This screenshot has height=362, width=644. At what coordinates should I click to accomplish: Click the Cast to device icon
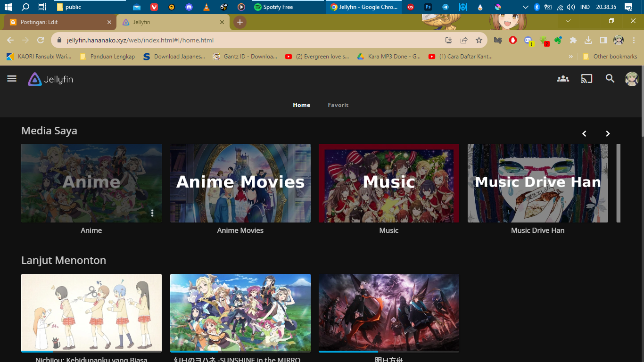[x=586, y=79]
